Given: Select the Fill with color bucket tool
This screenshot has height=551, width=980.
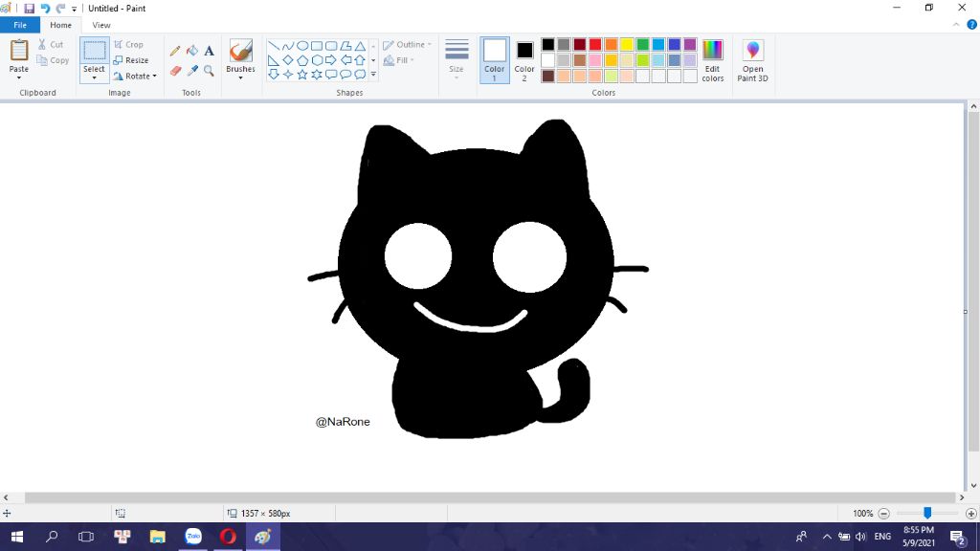Looking at the screenshot, I should coord(192,52).
